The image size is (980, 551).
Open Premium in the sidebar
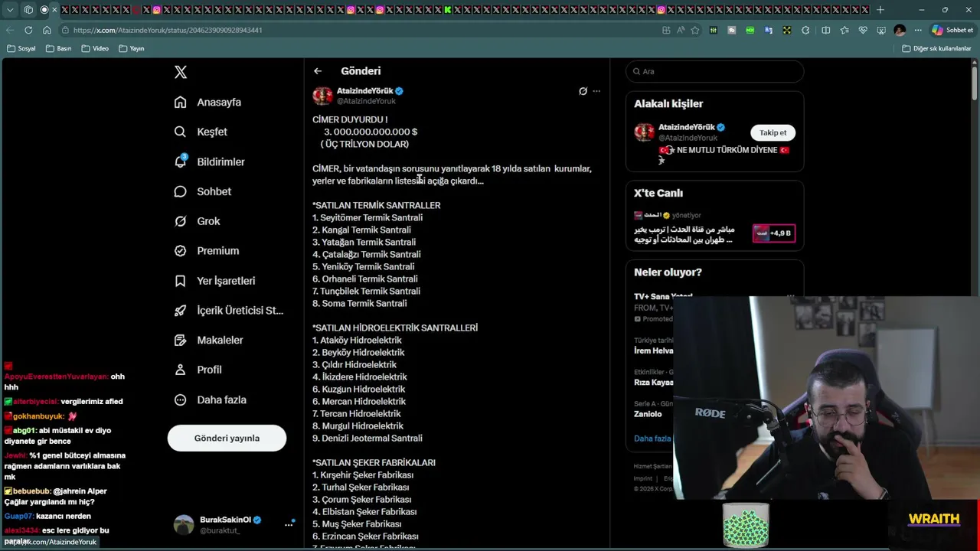pos(206,250)
